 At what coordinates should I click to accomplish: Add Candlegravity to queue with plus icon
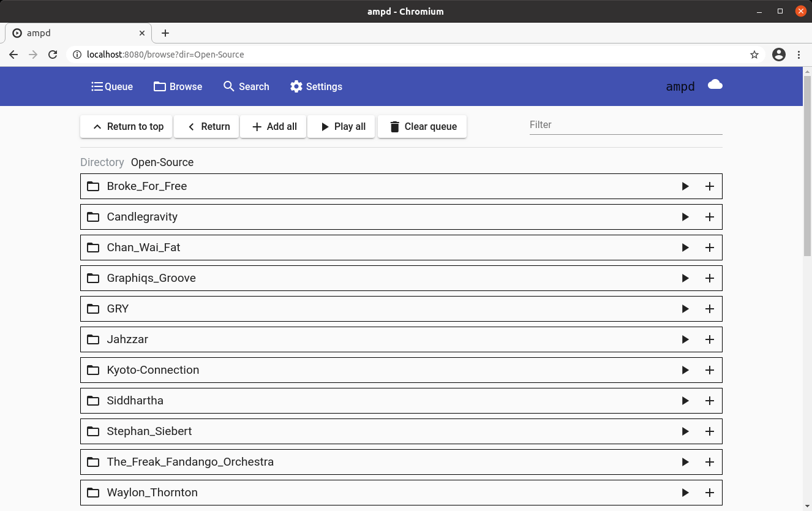pos(710,217)
